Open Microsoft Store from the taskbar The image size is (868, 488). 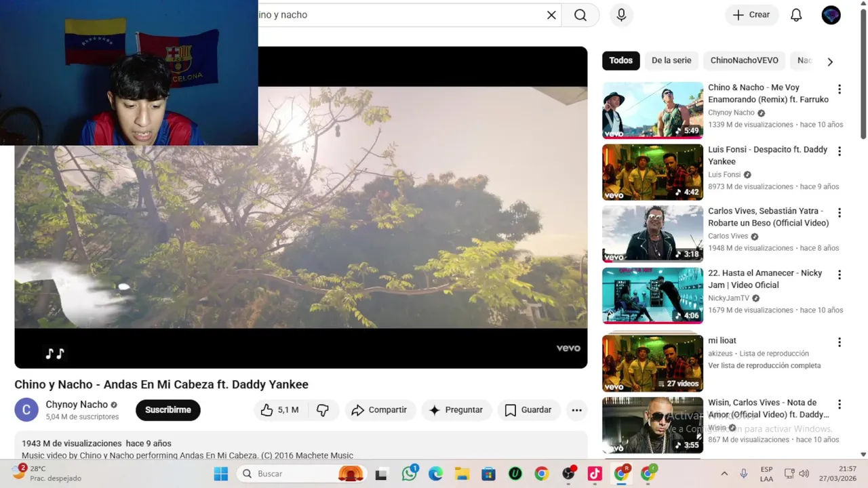pos(488,474)
